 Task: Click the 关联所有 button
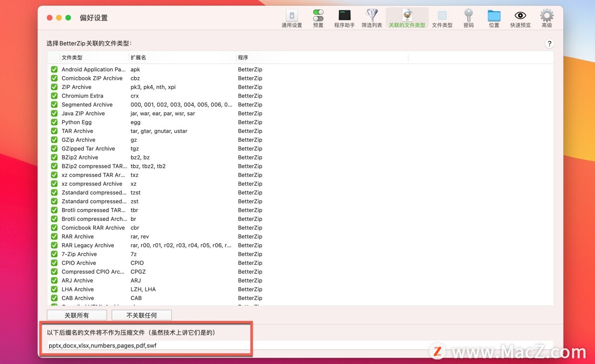(77, 315)
